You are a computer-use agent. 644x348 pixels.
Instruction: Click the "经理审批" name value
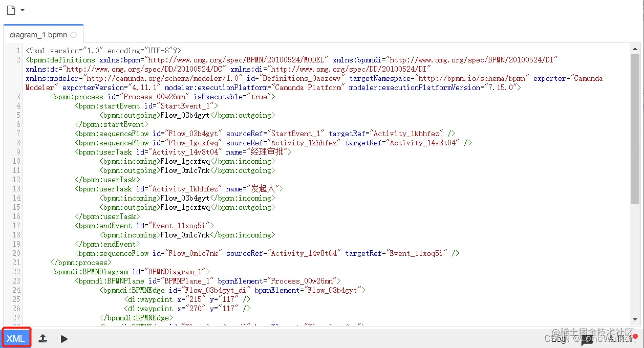(267, 152)
